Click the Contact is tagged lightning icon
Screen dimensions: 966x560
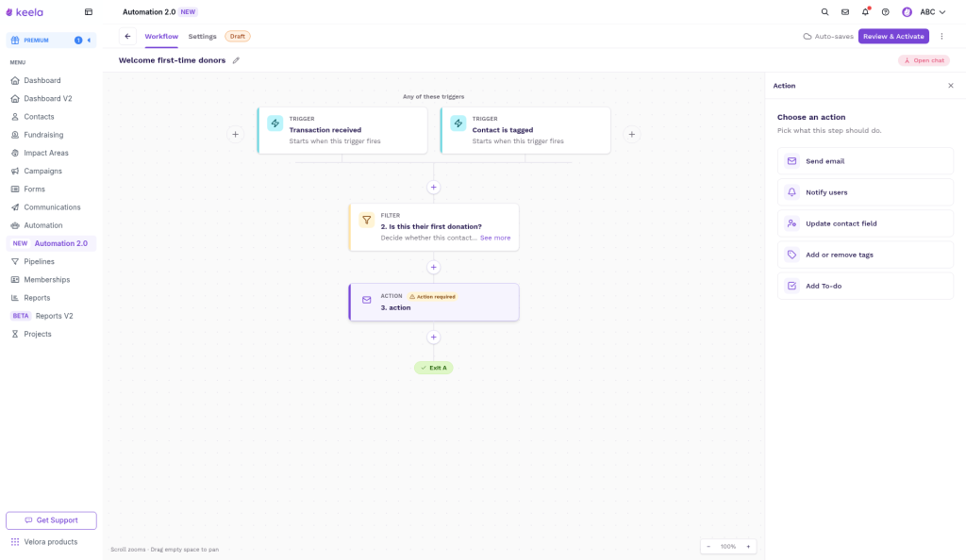(x=458, y=124)
